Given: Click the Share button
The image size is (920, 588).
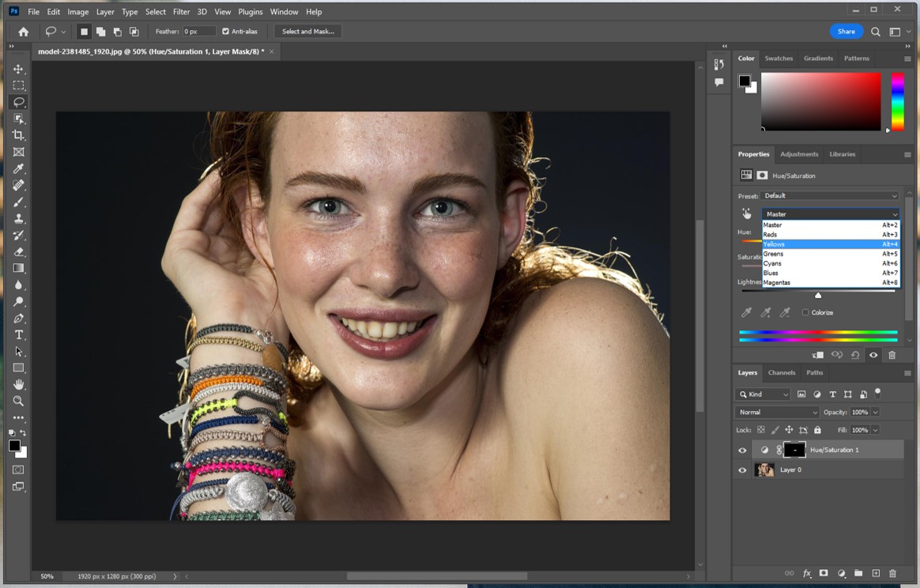Looking at the screenshot, I should tap(846, 32).
